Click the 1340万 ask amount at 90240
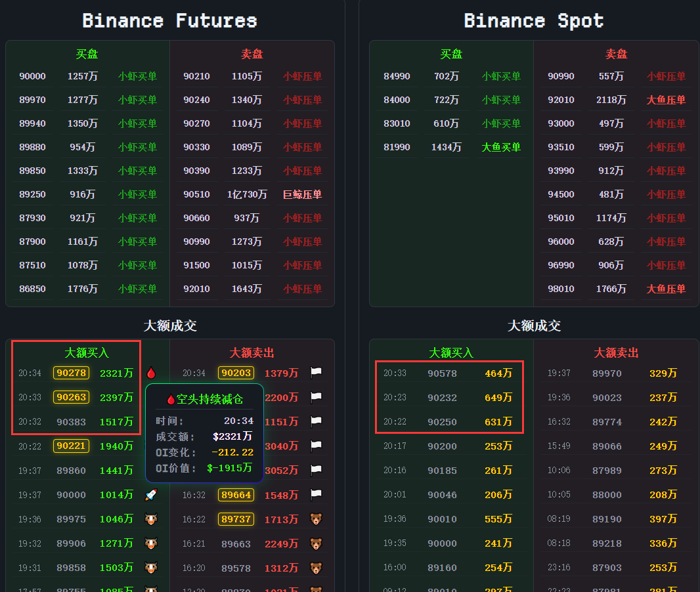 [x=247, y=100]
